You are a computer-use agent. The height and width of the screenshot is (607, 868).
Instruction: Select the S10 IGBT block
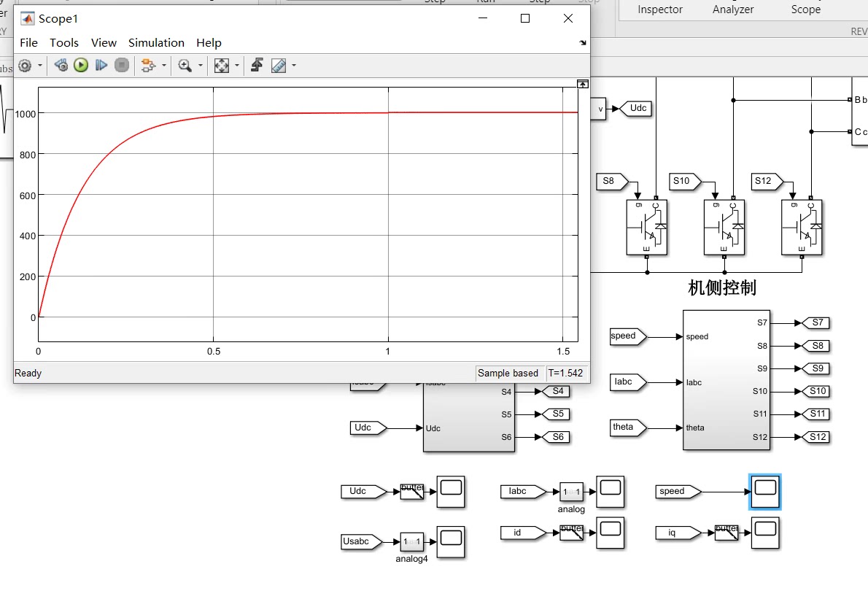(x=724, y=227)
